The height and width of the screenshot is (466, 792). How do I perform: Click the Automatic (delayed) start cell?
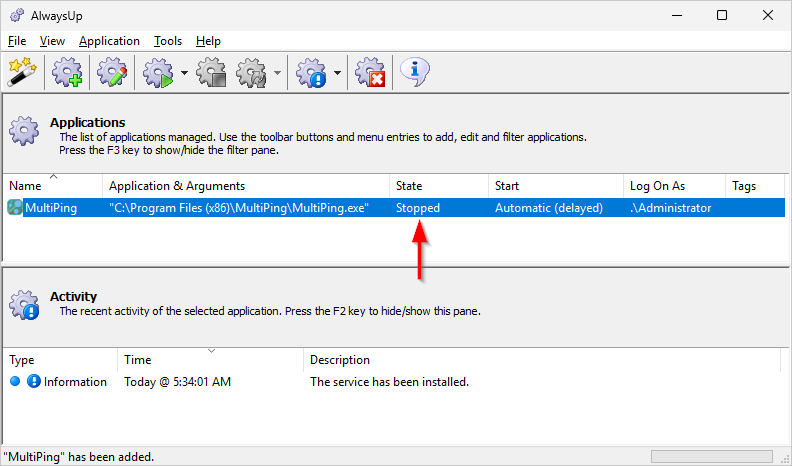[549, 208]
